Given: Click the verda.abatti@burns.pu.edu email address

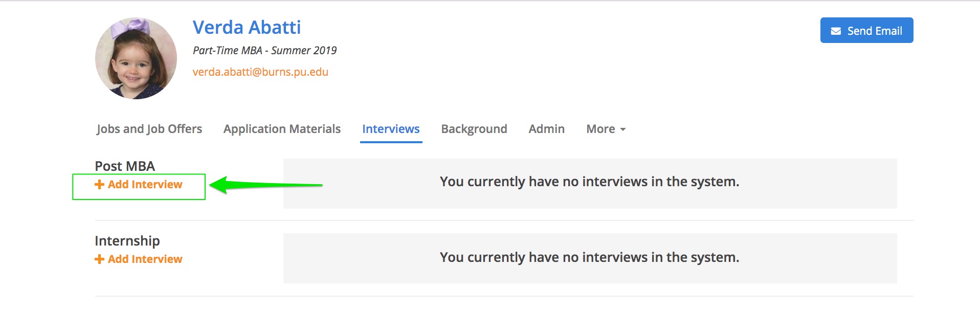Looking at the screenshot, I should pos(260,72).
